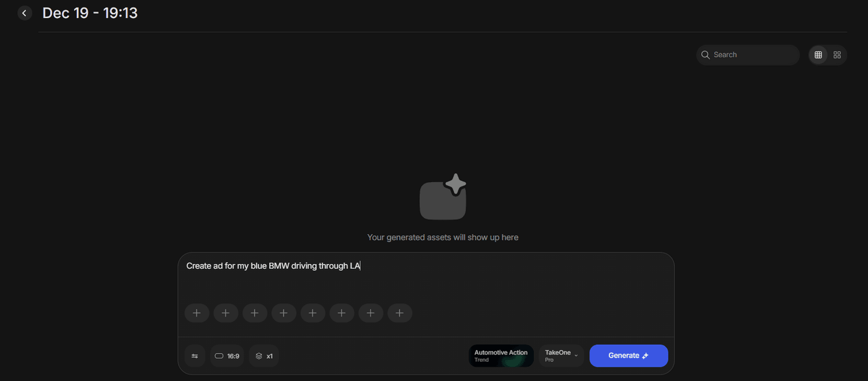This screenshot has height=381, width=868.
Task: Click the prompt text about blue BMW
Action: (273, 266)
